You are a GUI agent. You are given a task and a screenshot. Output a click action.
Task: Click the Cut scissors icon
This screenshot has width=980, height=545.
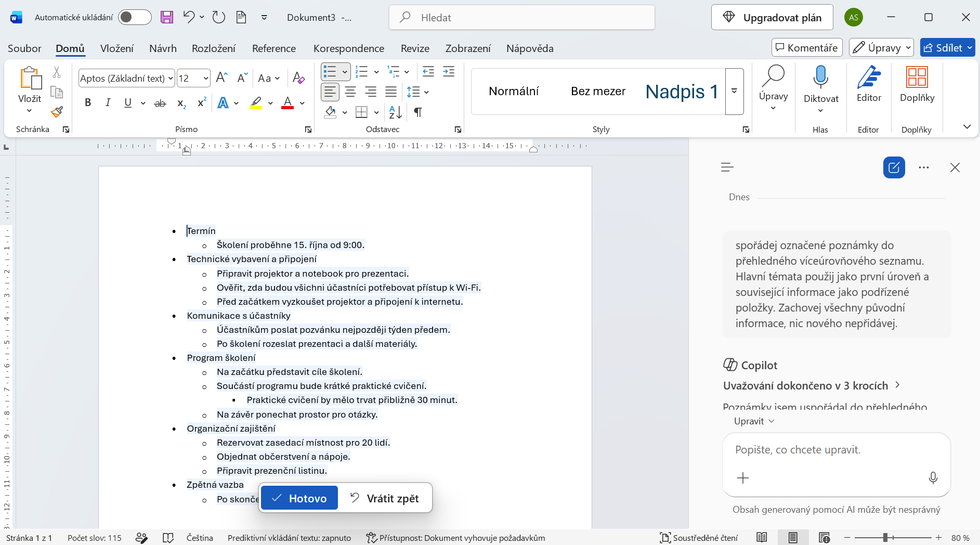click(x=57, y=72)
